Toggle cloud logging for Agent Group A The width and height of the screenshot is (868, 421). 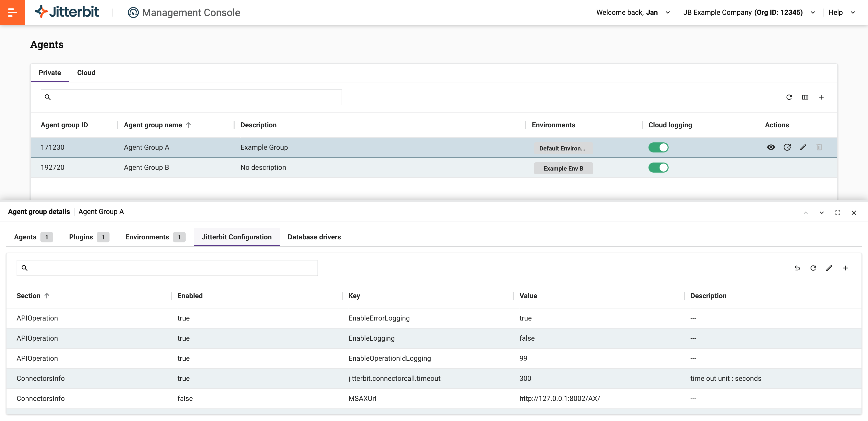click(x=658, y=147)
